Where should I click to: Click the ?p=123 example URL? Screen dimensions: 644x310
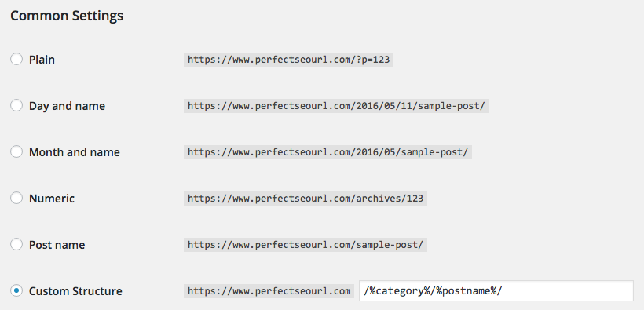[x=288, y=60]
